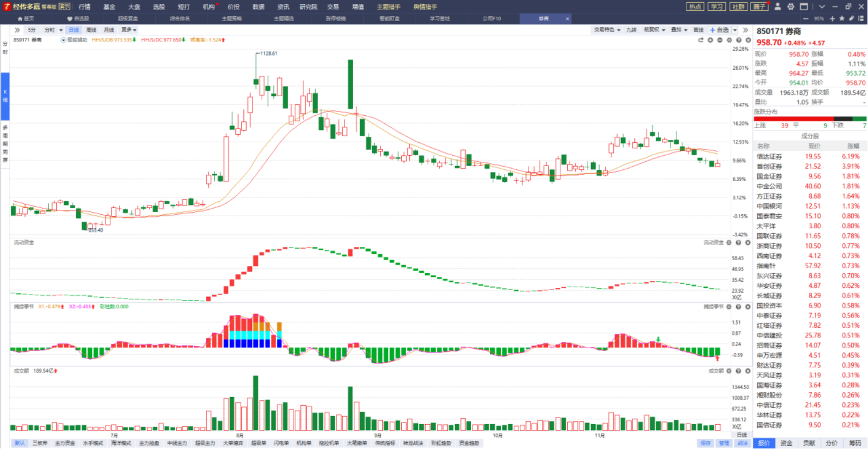Open the 交易特色 dropdown

click(x=607, y=30)
